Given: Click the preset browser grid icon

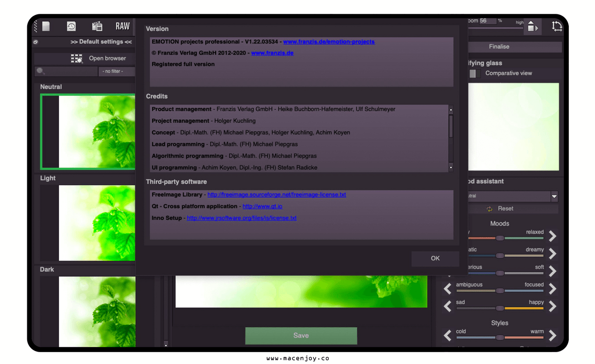Looking at the screenshot, I should click(77, 58).
